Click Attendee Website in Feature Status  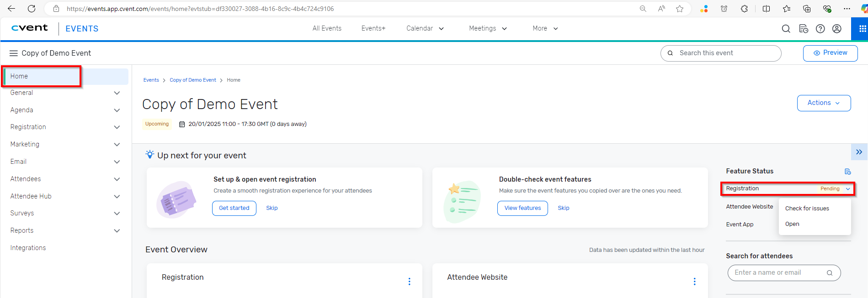tap(750, 207)
